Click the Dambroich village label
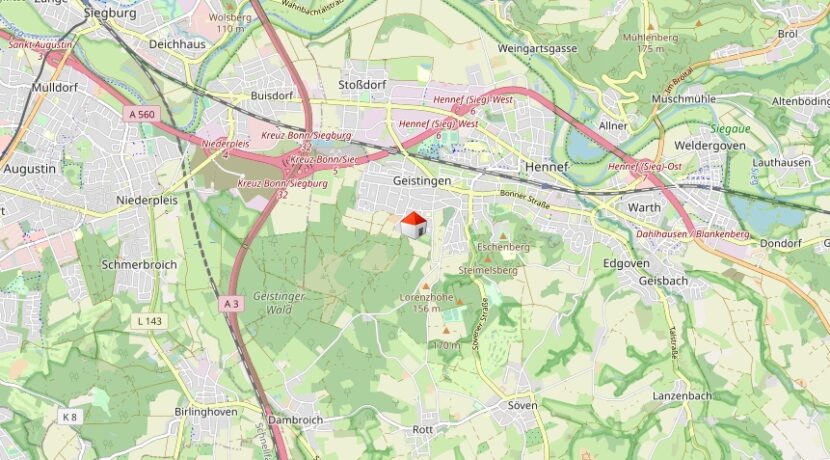This screenshot has width=830, height=460. point(295,420)
